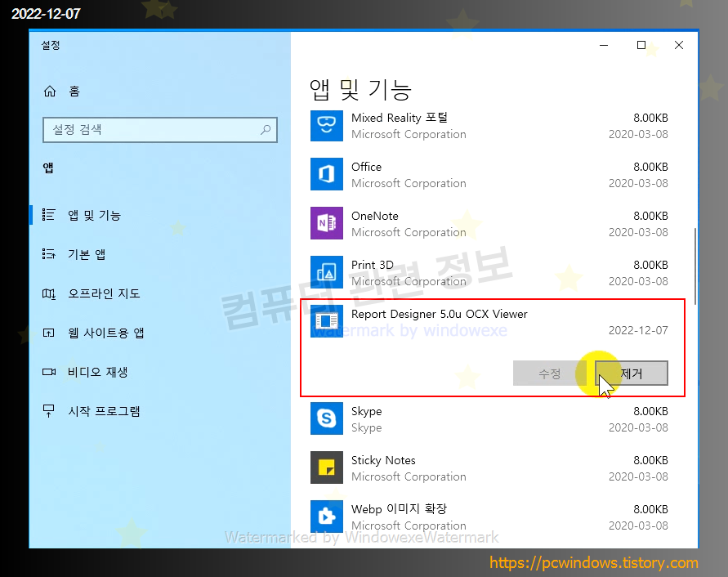Click the apps for websites icon
Viewport: 728px width, 577px height.
(49, 333)
